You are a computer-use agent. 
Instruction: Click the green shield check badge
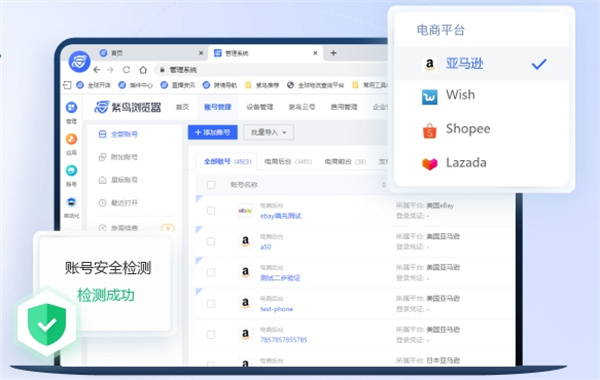[47, 324]
